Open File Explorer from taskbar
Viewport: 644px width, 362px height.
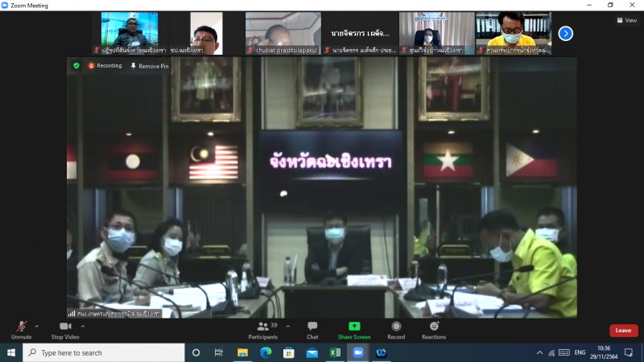pos(242,352)
